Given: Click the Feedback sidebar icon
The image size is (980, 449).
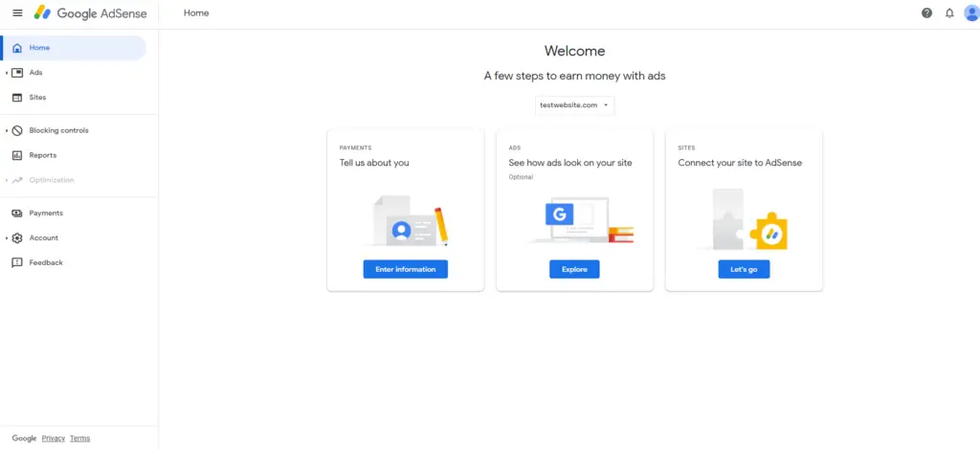Looking at the screenshot, I should coord(17,262).
